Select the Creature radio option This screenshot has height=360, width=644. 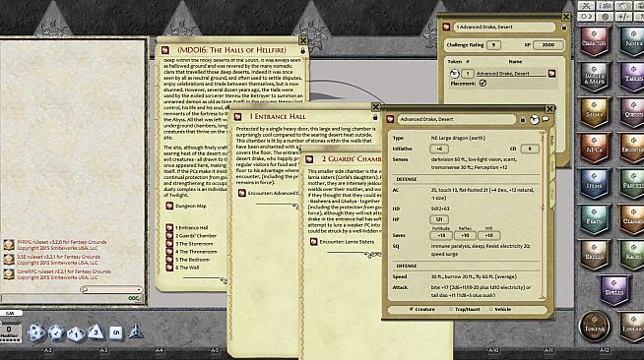tap(412, 309)
